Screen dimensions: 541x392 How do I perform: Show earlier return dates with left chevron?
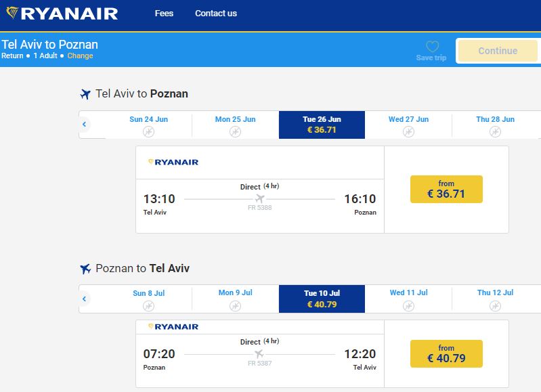pos(84,299)
